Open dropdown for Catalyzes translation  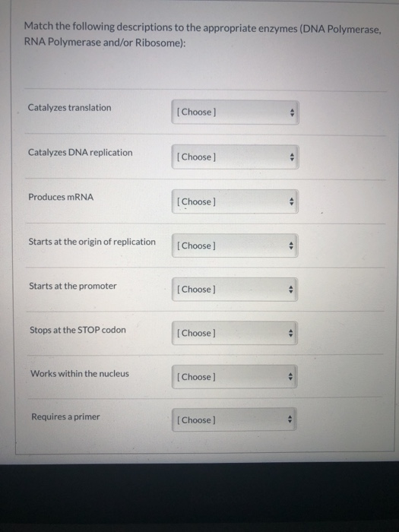(235, 112)
